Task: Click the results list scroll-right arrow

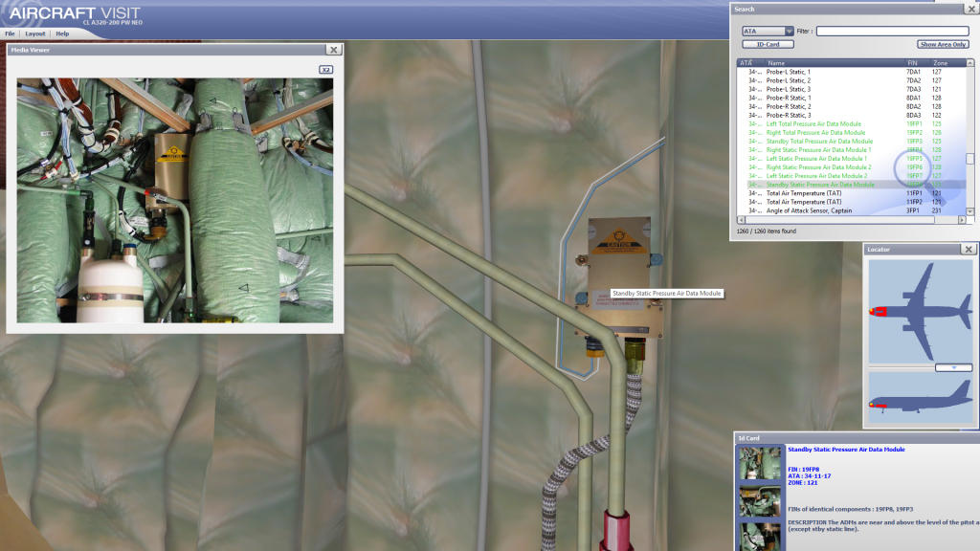Action: [x=962, y=220]
